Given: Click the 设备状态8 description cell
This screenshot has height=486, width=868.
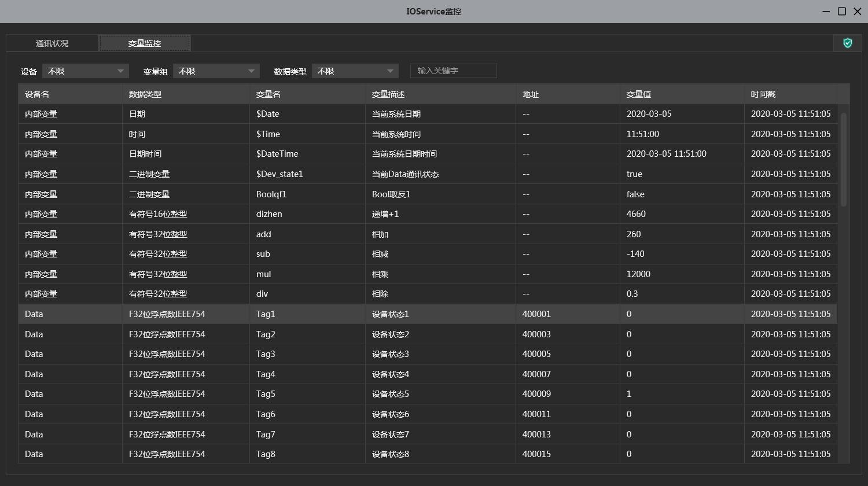Looking at the screenshot, I should [x=440, y=454].
